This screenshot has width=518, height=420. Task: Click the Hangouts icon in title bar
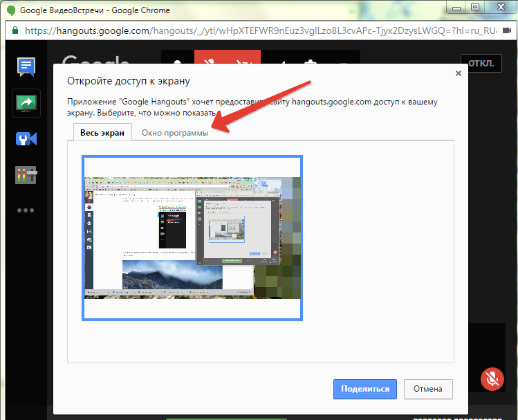point(11,10)
